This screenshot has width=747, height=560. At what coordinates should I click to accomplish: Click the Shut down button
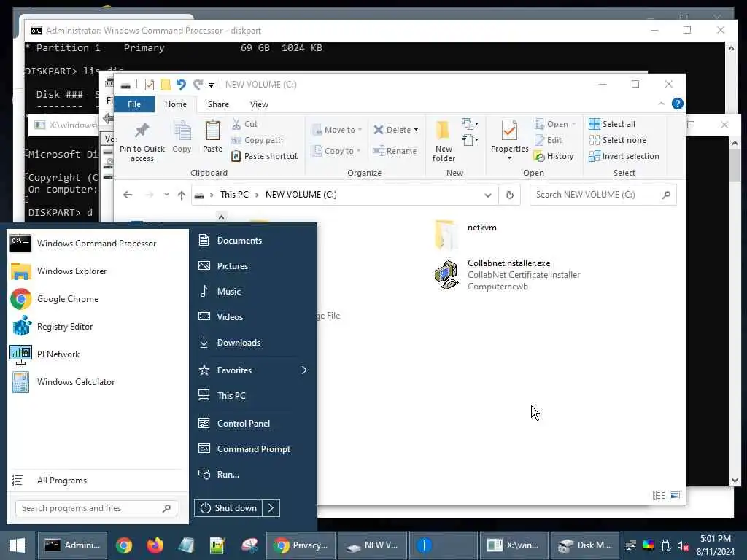tap(228, 508)
